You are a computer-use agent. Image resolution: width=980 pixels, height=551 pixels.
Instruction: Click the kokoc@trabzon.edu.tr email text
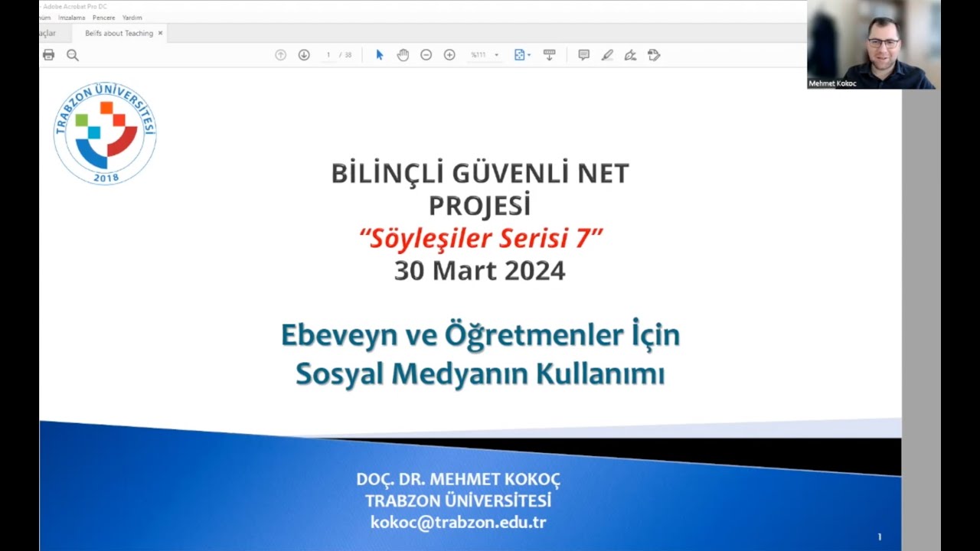tap(458, 523)
